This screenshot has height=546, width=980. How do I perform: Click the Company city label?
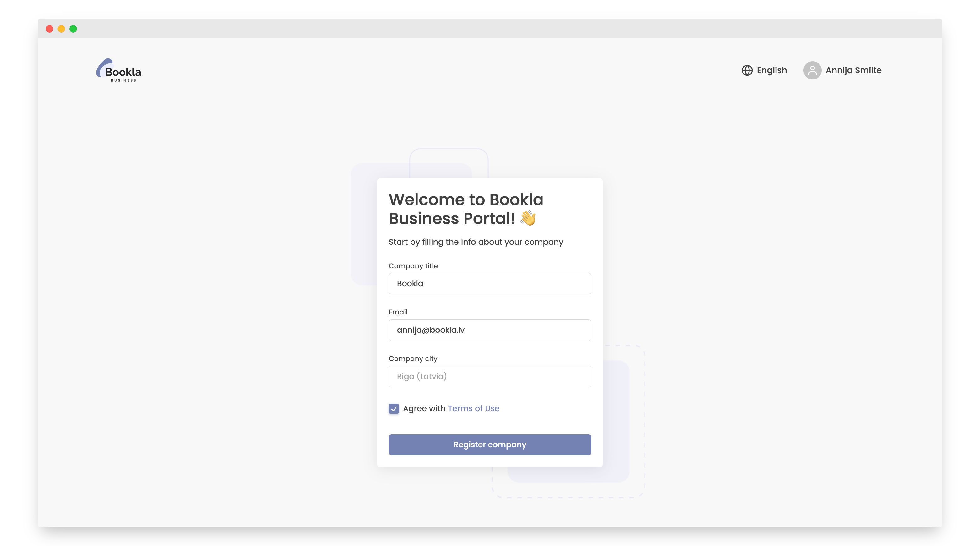pos(413,358)
